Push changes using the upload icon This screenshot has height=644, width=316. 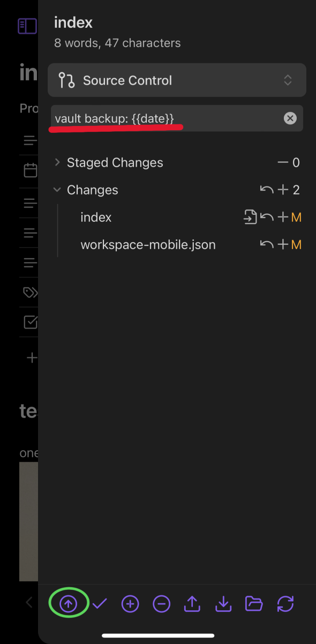(192, 604)
